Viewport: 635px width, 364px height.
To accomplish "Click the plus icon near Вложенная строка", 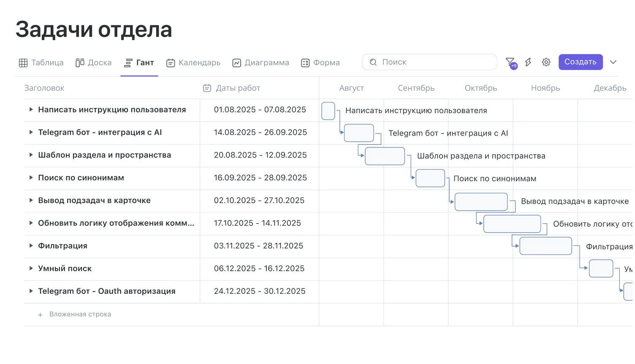I will pos(40,315).
